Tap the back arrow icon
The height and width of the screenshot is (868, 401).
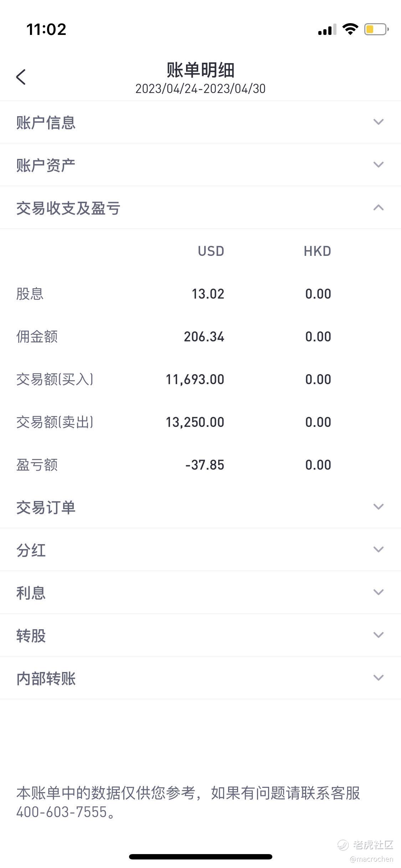click(21, 77)
